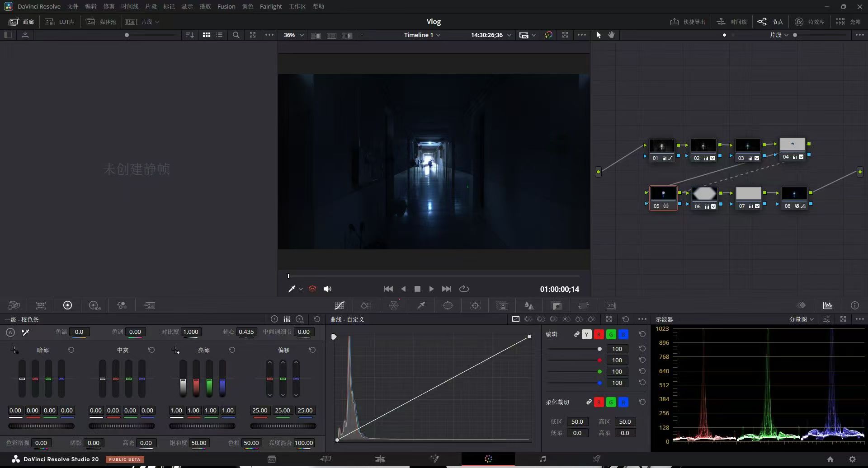Toggle the Nodes panel button
The image size is (868, 468).
770,22
